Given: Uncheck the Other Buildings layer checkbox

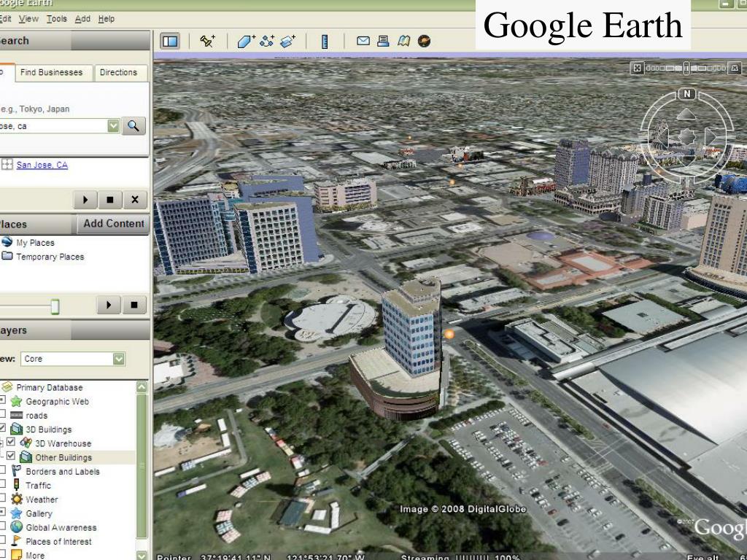Looking at the screenshot, I should coord(10,456).
